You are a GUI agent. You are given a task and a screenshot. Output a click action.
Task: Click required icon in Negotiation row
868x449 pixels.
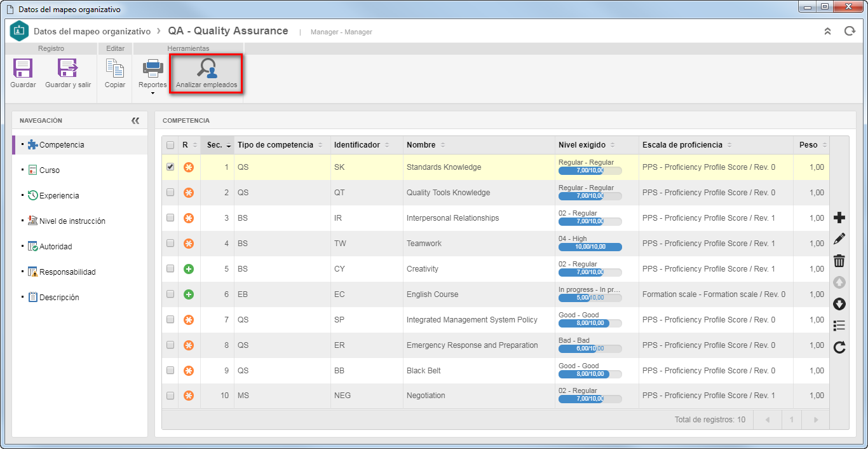point(189,396)
